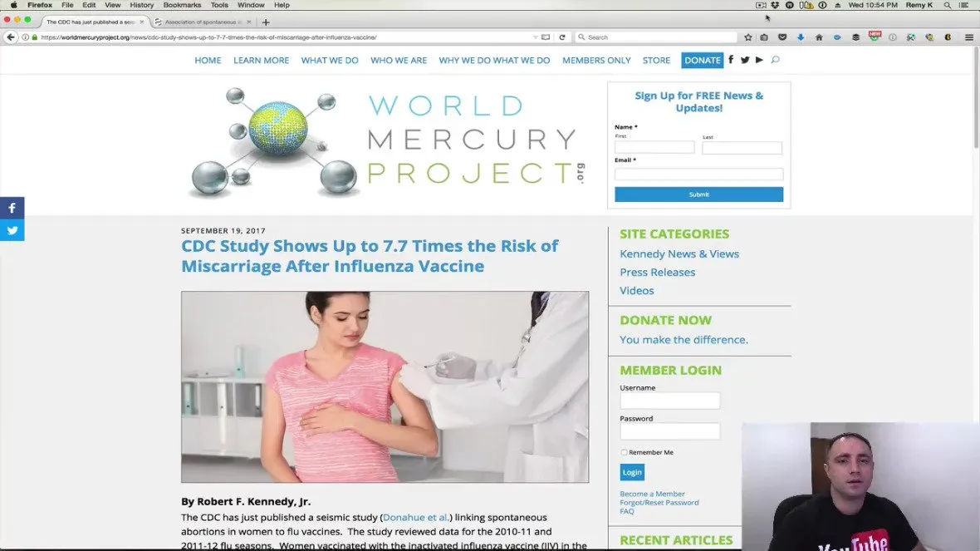
Task: Open WHY WE DO WHAT WE DO link
Action: point(494,61)
